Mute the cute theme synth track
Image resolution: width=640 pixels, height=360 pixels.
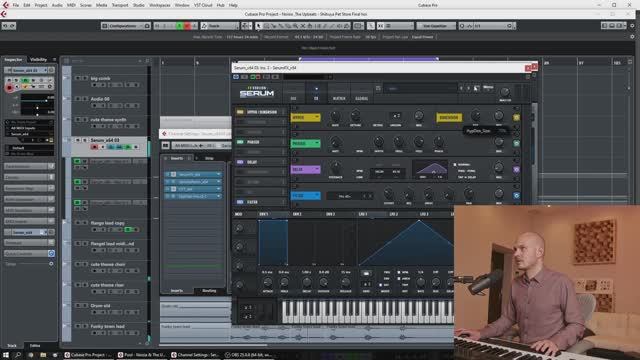pos(78,120)
